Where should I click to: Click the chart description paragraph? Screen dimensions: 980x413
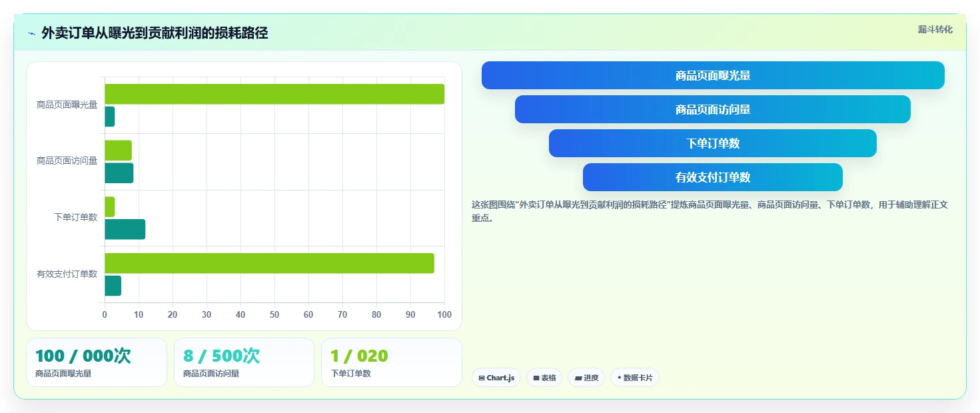click(710, 211)
